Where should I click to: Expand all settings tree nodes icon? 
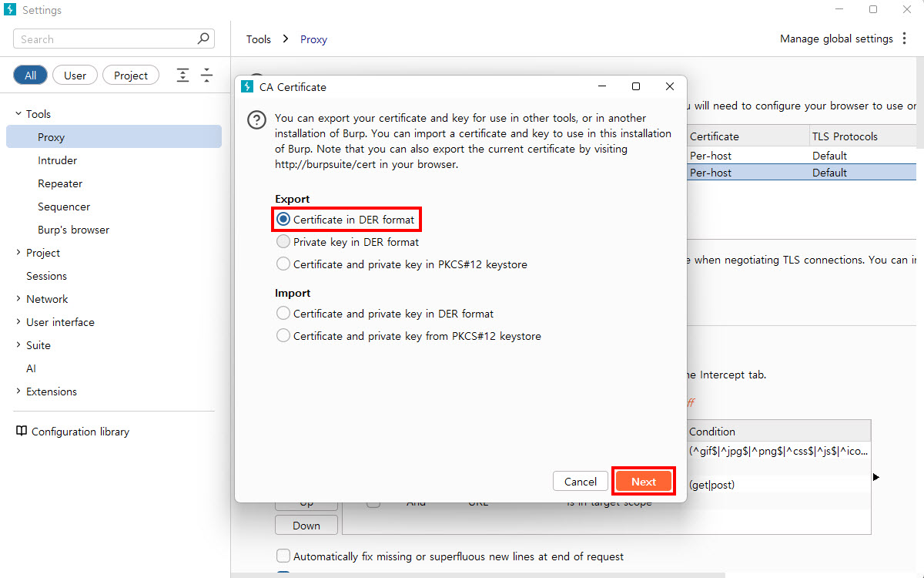click(x=182, y=75)
